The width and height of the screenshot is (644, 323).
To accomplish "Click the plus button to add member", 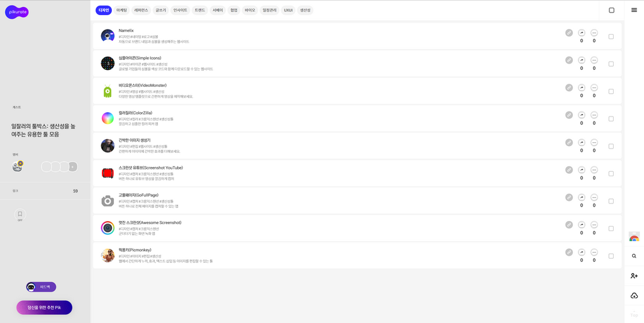I will (x=73, y=167).
